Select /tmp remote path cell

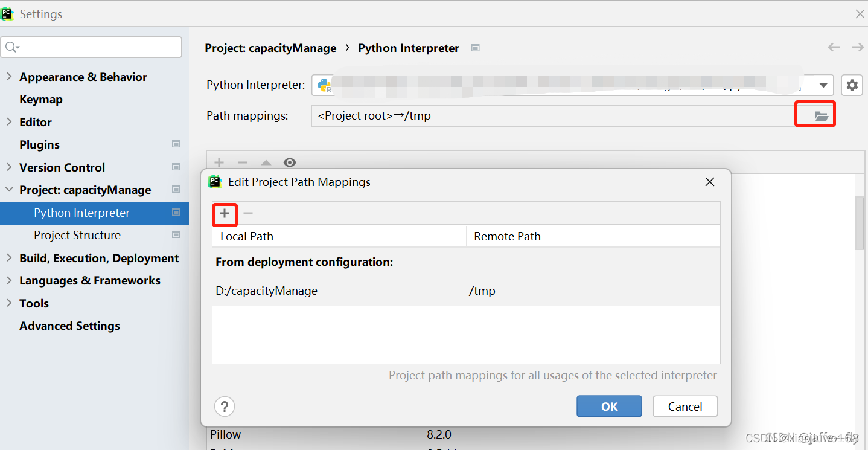(482, 291)
